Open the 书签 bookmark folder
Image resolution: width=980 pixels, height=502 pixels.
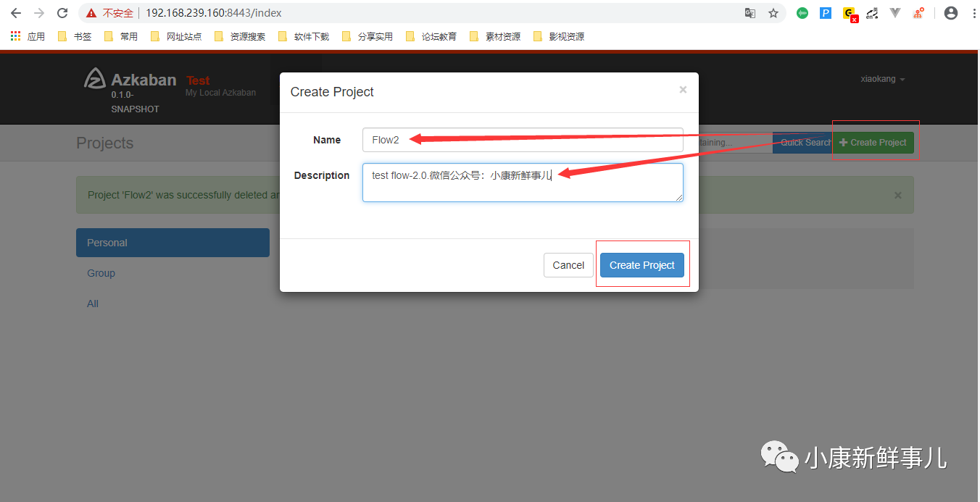[74, 36]
